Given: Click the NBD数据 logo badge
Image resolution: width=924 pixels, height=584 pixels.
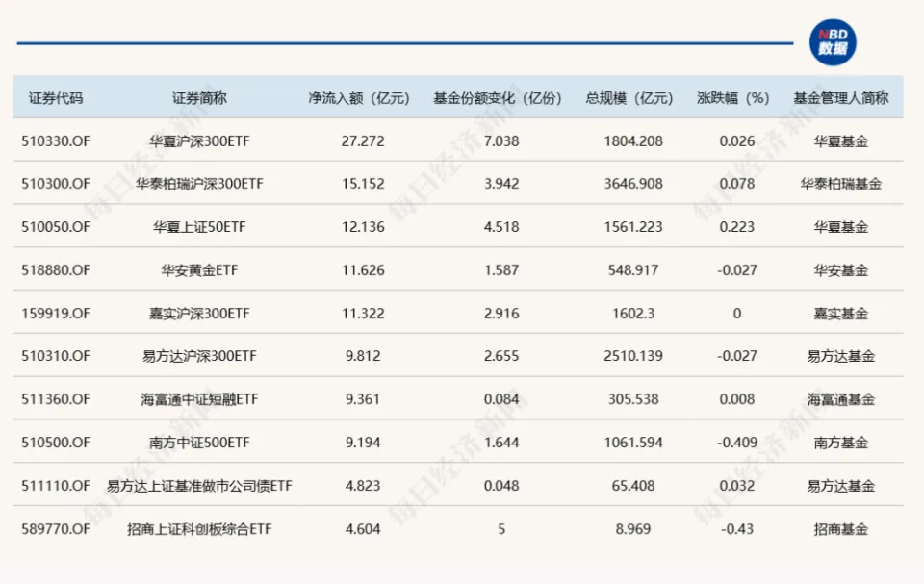Looking at the screenshot, I should (x=832, y=42).
